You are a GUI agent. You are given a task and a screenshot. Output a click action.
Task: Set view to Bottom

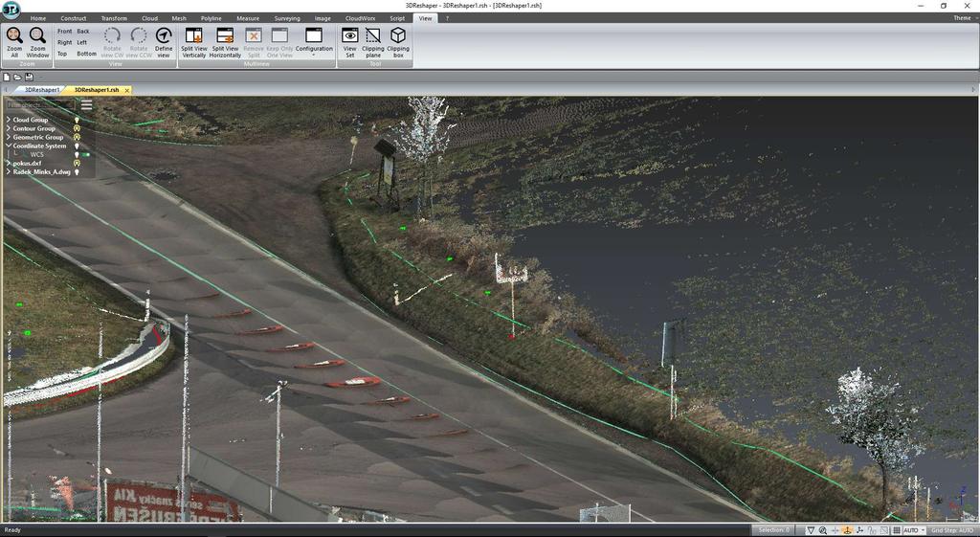point(87,54)
